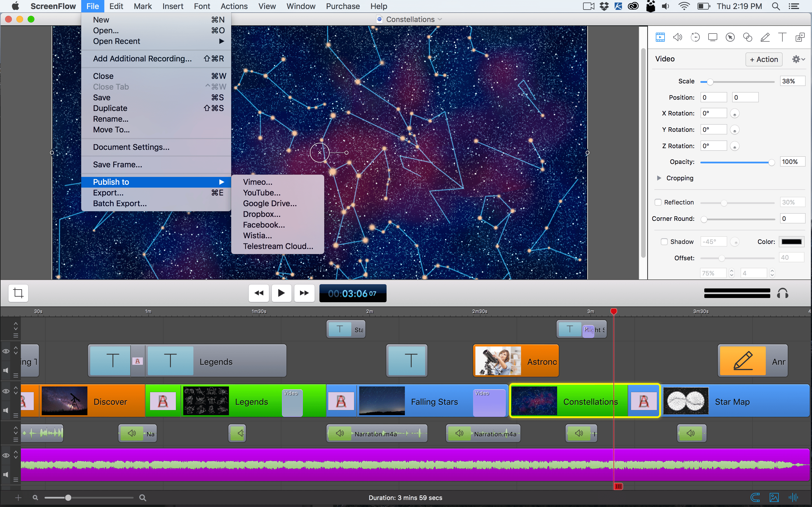Open the Video properties tab in the inspector

(x=660, y=37)
